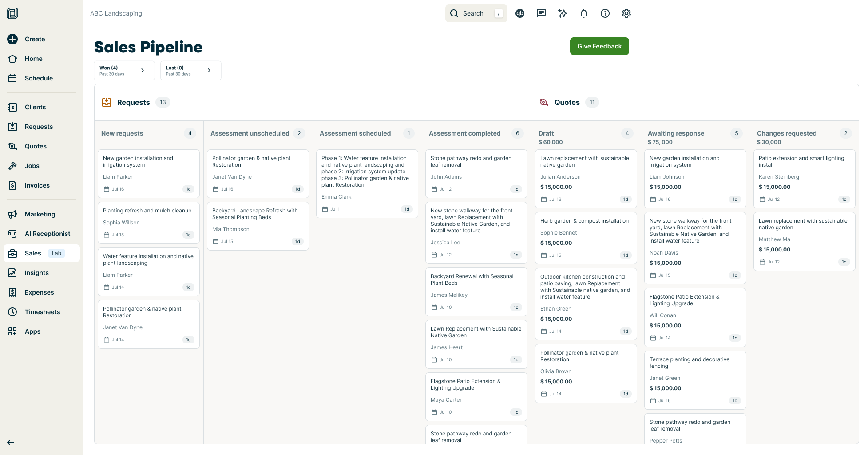Open the settings gear icon
The height and width of the screenshot is (455, 868).
tap(626, 13)
